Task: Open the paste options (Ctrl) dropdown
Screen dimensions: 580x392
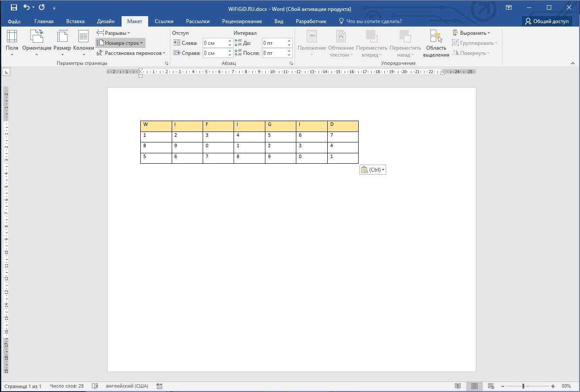Action: point(373,170)
